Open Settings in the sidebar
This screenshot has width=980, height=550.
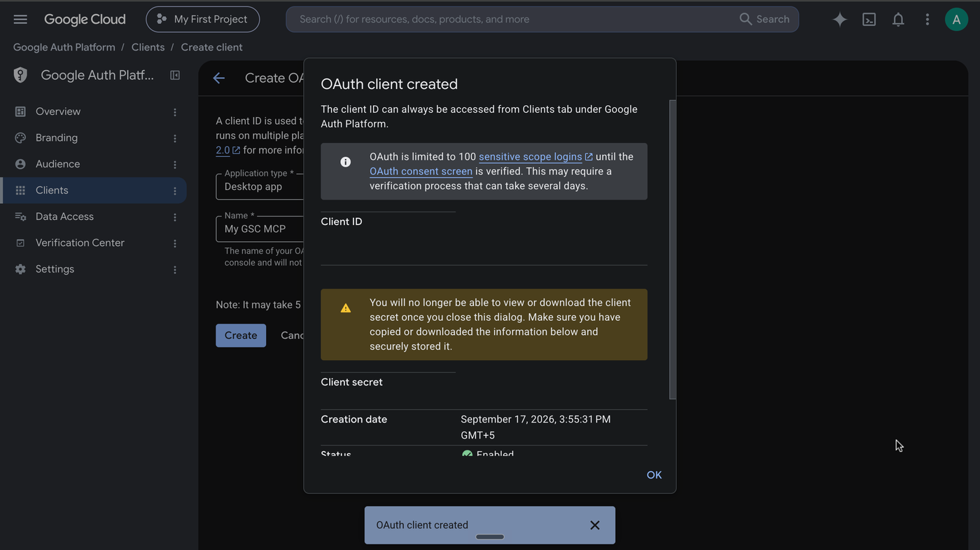[92, 269]
